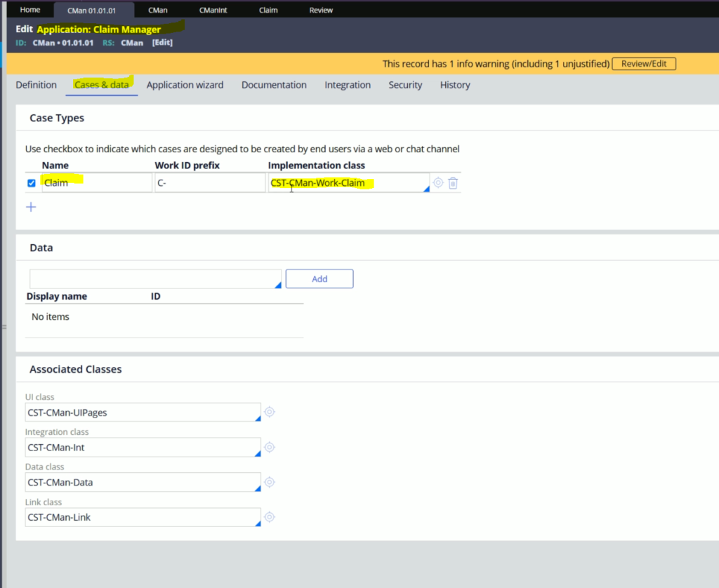719x588 pixels.
Task: Expand the Implementation class dropdown
Action: (426, 189)
